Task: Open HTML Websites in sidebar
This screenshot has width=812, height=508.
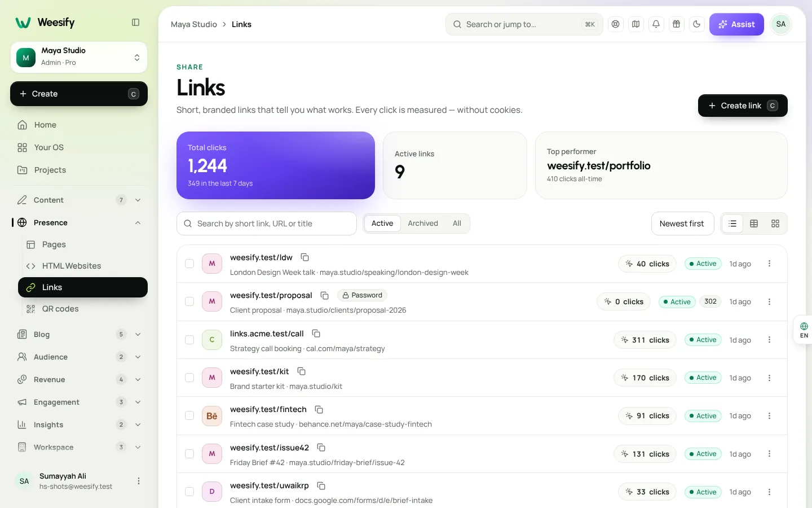Action: 82,266
